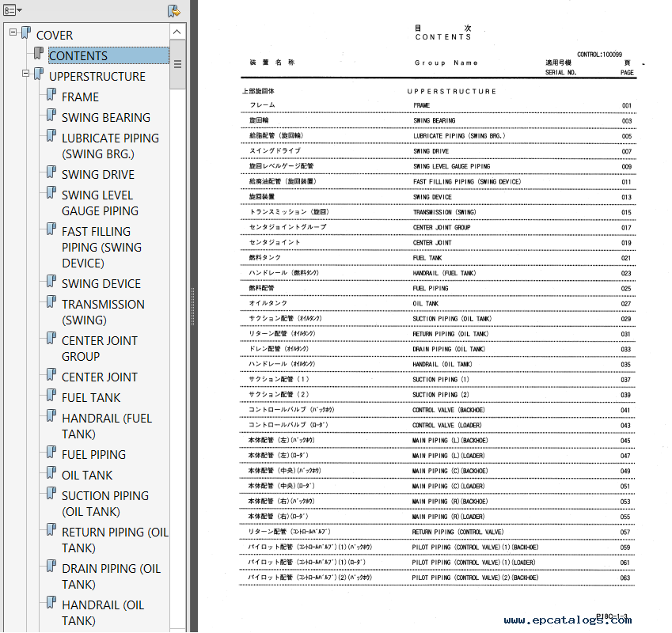Viewport: 672px width, 633px height.
Task: Click 'FUEL PIPING' row in contents page
Action: point(431,288)
